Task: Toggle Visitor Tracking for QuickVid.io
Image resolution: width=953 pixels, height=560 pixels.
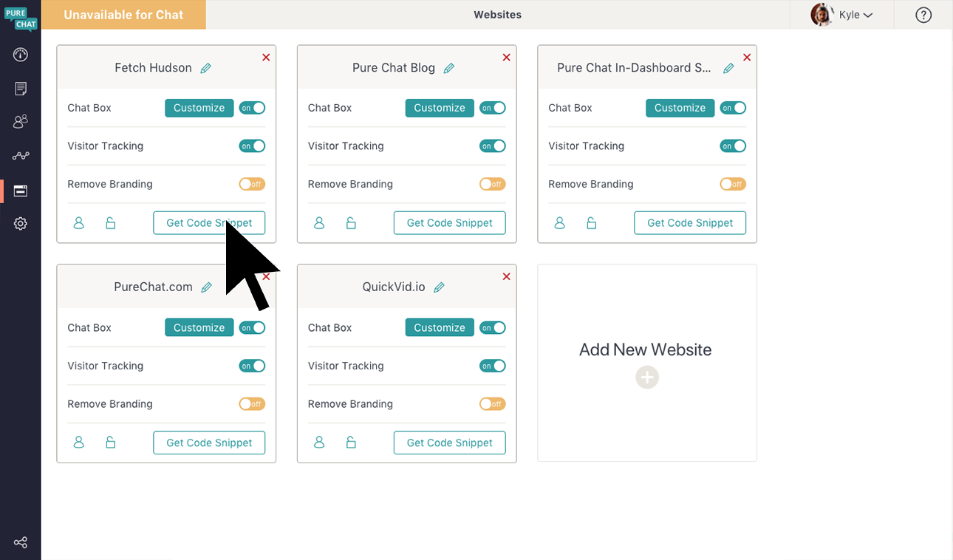Action: [x=493, y=366]
